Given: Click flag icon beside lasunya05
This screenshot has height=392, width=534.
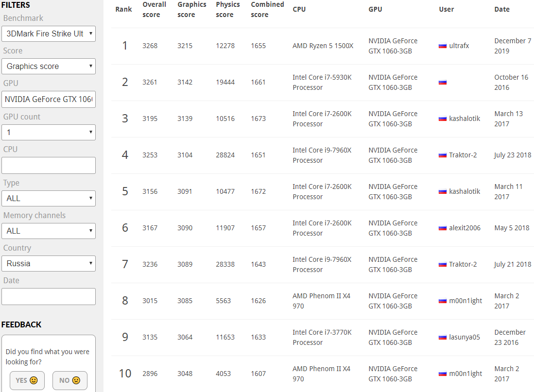Looking at the screenshot, I should pos(442,338).
